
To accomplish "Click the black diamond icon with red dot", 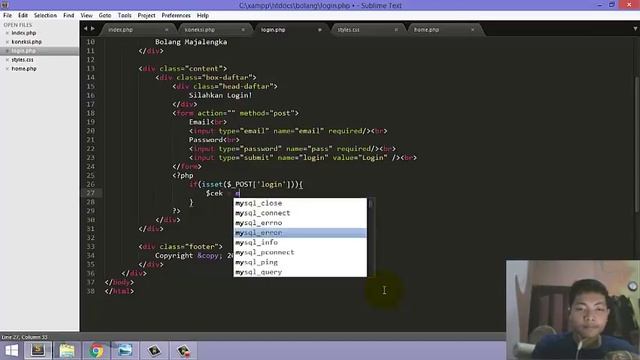I will tap(183, 351).
